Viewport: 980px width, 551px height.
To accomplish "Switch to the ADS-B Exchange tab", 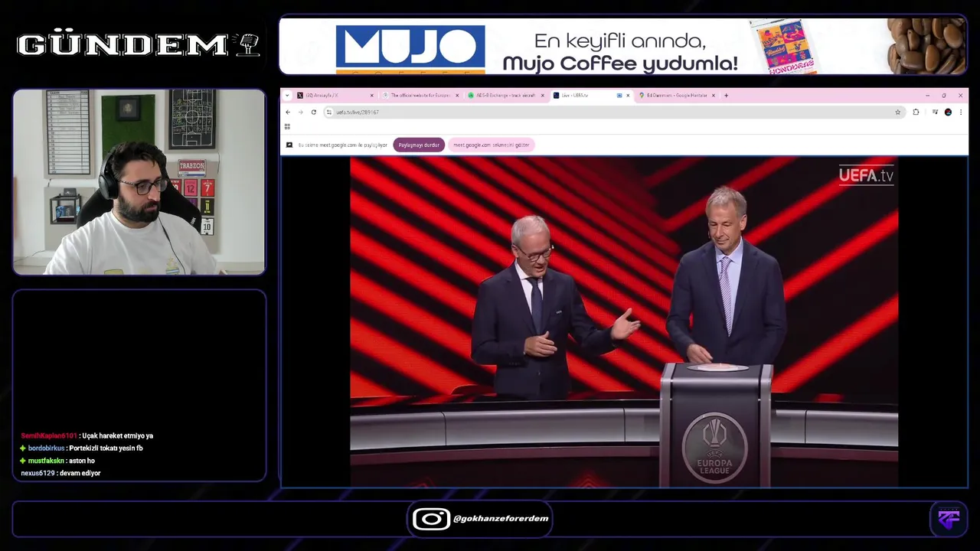I will (505, 96).
